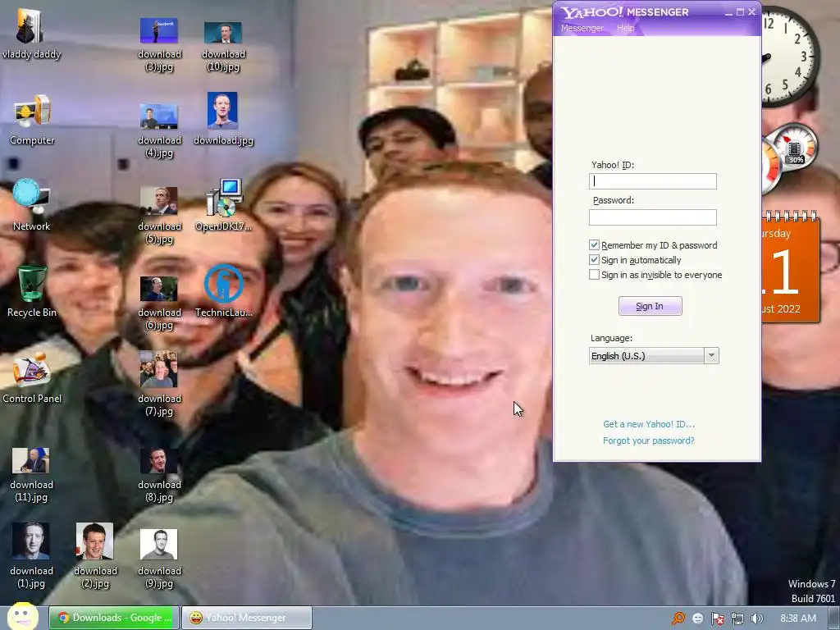840x630 pixels.
Task: Click the Sign In button
Action: click(650, 306)
